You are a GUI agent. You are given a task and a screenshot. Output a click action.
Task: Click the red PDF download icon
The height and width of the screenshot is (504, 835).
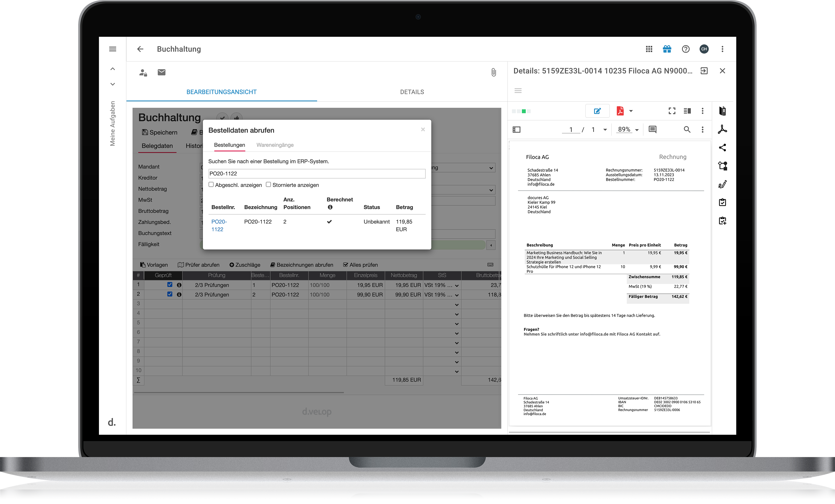pos(620,111)
